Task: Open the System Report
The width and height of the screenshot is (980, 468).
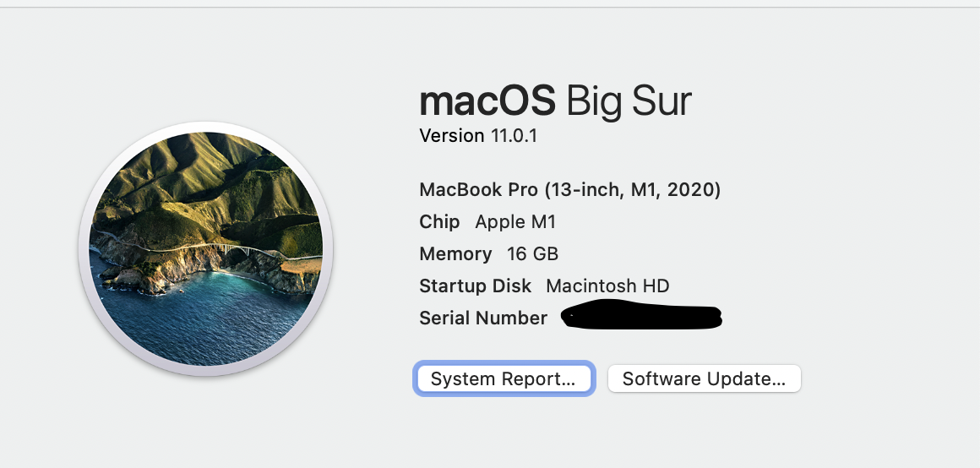Action: point(504,379)
